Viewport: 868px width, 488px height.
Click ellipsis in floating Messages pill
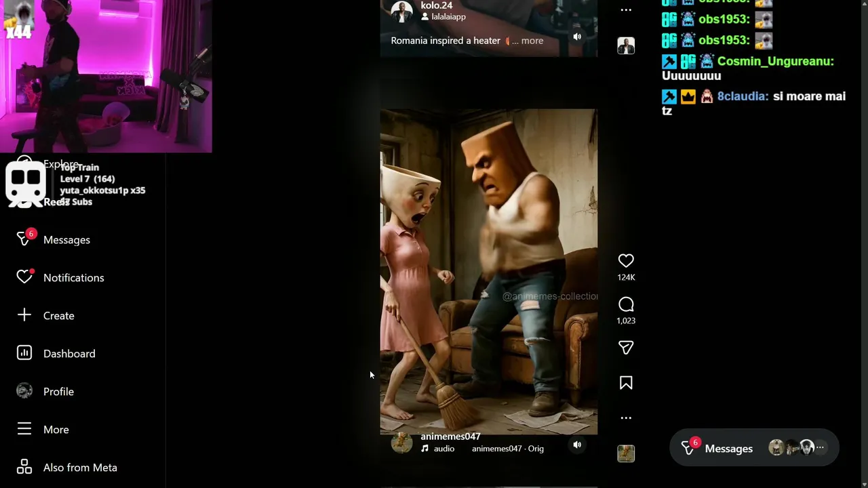click(x=820, y=447)
